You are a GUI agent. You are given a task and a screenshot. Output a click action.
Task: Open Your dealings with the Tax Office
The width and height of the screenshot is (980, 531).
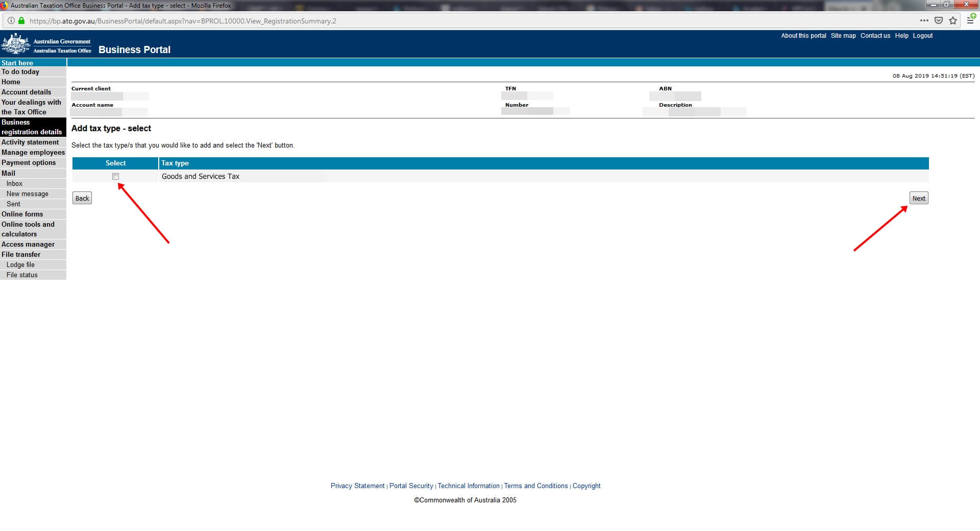coord(33,107)
